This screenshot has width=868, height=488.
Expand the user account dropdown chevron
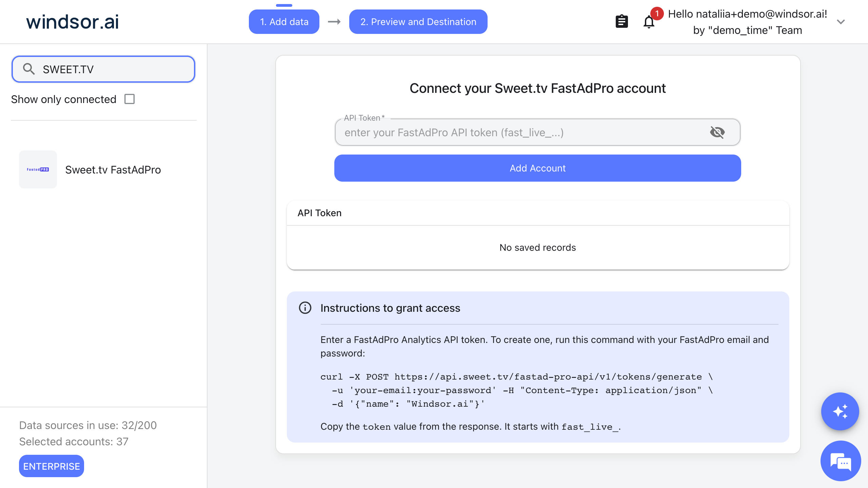(841, 22)
